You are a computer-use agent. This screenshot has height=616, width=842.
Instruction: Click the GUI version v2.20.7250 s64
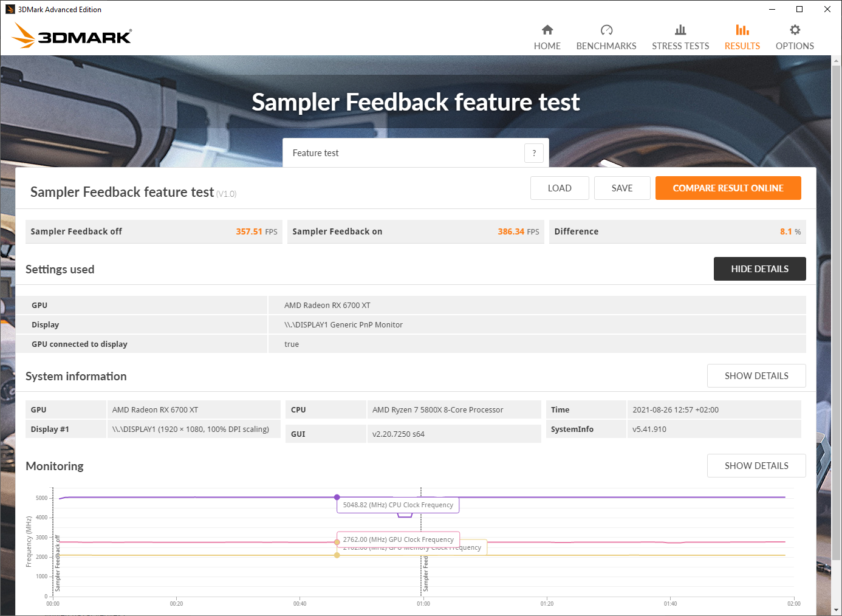coord(399,434)
